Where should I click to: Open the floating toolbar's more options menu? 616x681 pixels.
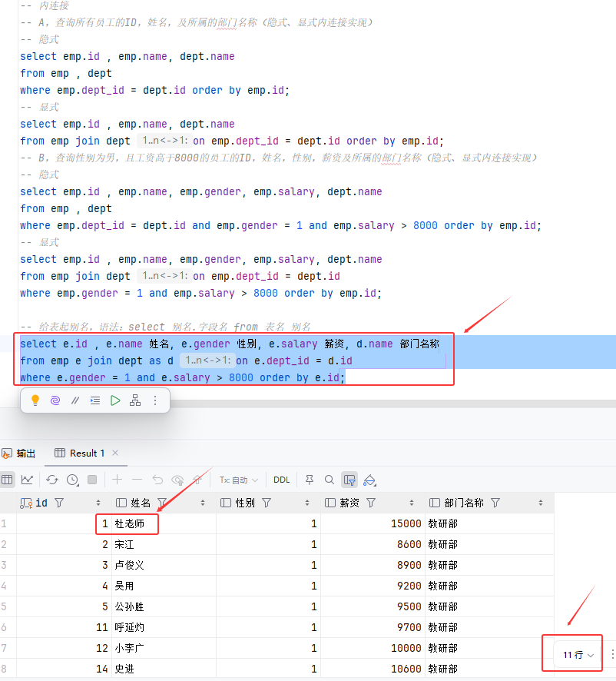155,400
